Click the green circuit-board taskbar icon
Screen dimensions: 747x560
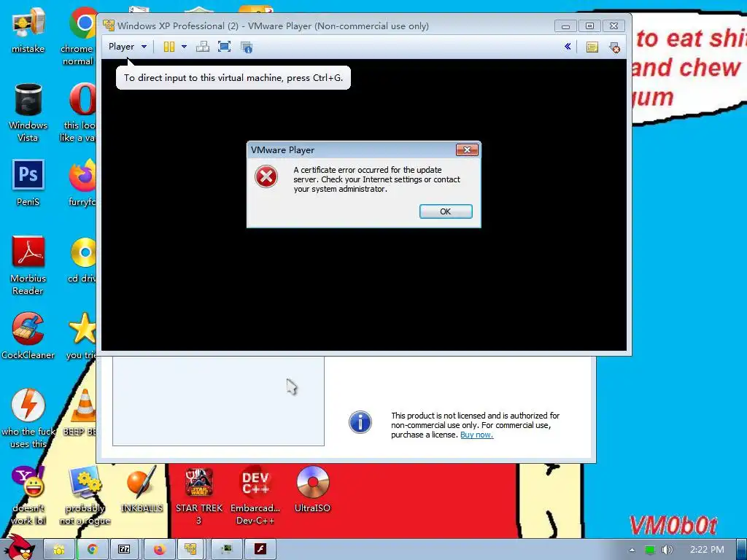click(227, 550)
